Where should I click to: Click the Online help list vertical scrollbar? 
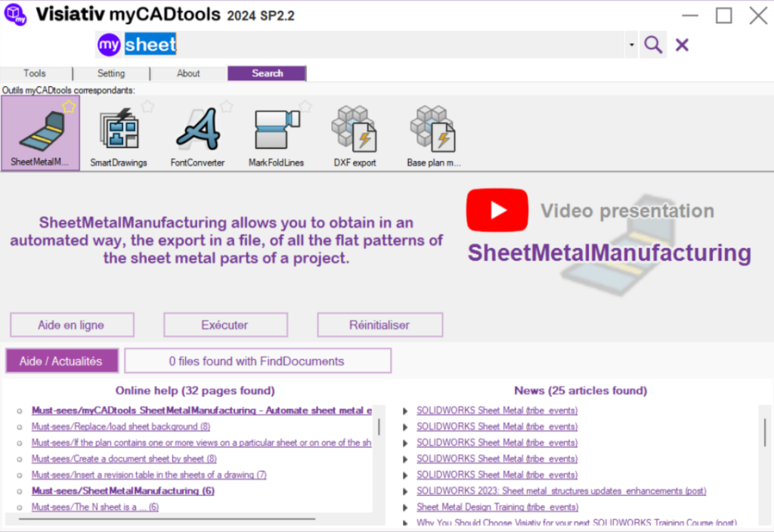pos(379,428)
